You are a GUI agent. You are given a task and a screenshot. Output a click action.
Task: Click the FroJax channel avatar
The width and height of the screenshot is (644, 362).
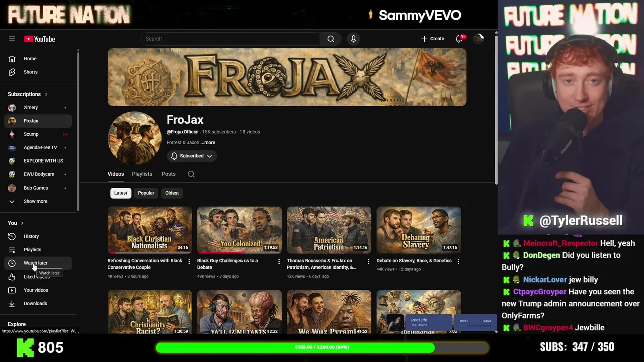pos(134,138)
